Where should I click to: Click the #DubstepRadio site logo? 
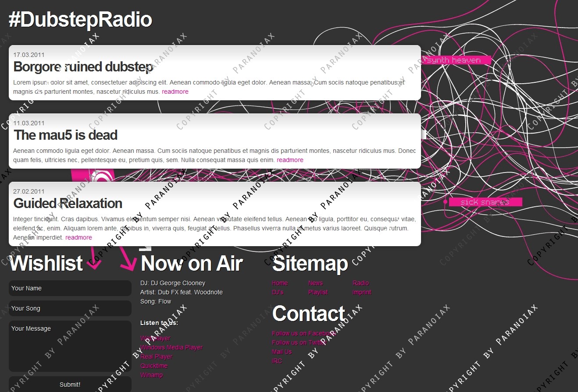click(x=80, y=20)
